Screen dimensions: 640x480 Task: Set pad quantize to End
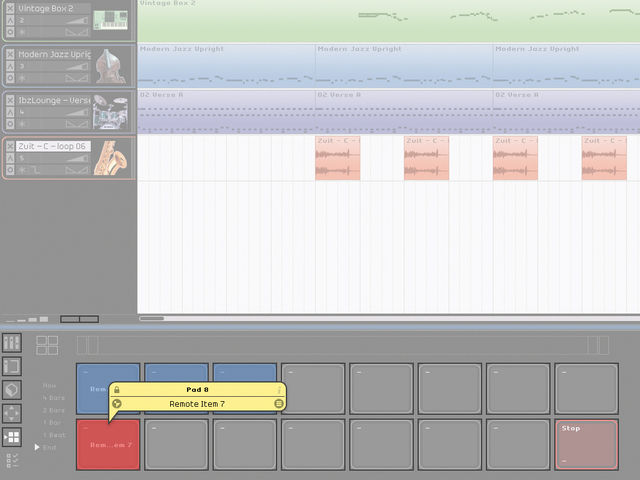point(49,447)
